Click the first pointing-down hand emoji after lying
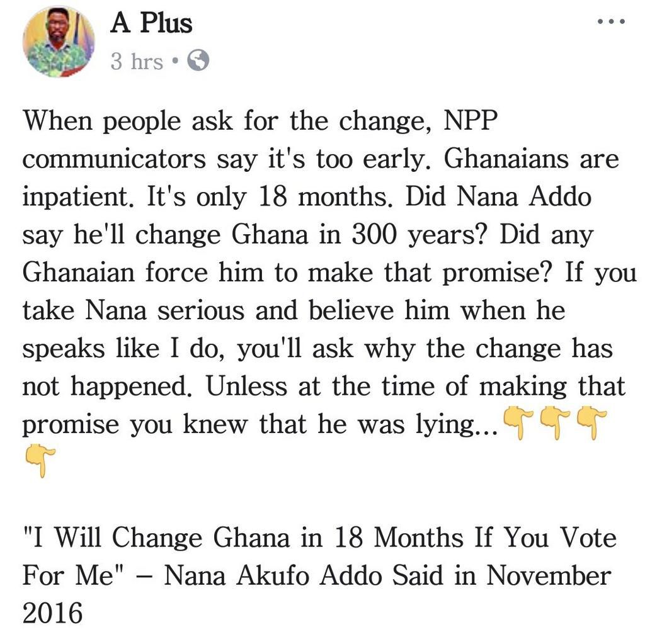The image size is (645, 644). [x=518, y=423]
